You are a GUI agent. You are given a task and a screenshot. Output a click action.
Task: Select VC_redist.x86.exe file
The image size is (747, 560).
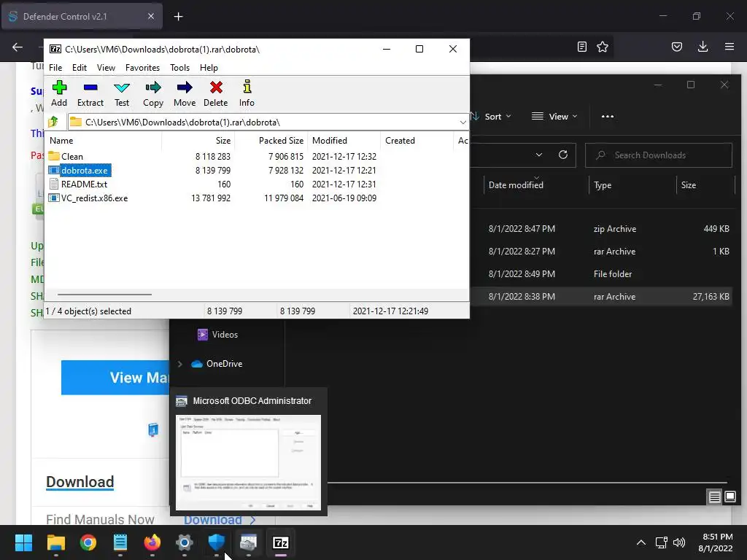click(x=88, y=198)
